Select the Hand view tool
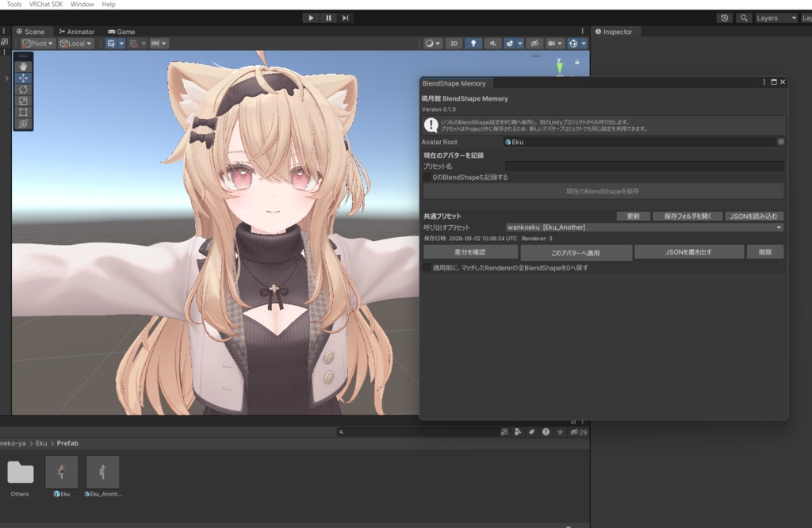 tap(23, 67)
